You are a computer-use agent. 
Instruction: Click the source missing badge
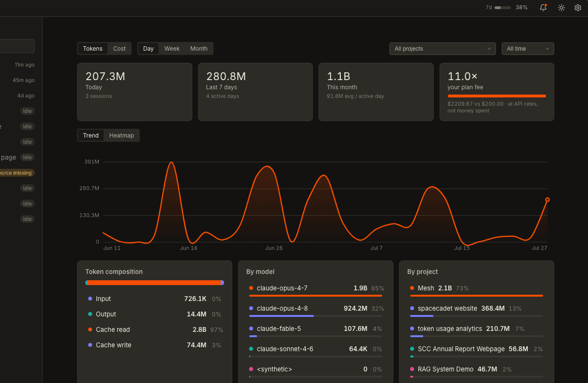tap(17, 173)
